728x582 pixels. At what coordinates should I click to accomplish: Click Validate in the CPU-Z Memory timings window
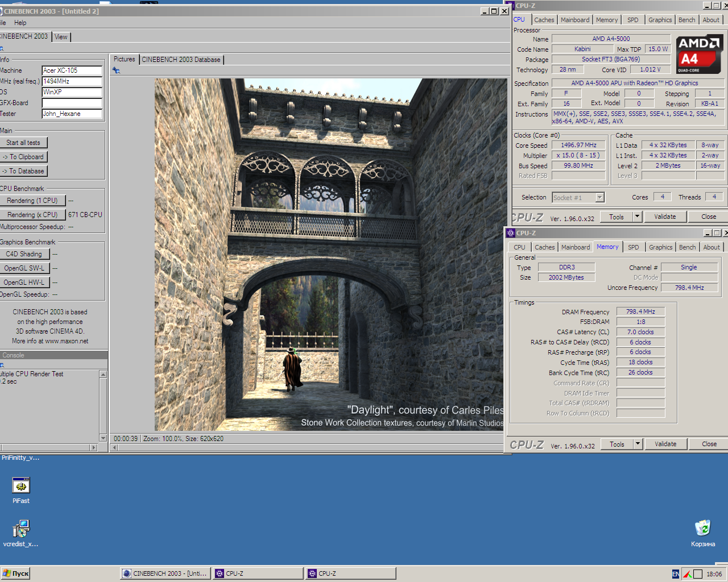point(665,444)
